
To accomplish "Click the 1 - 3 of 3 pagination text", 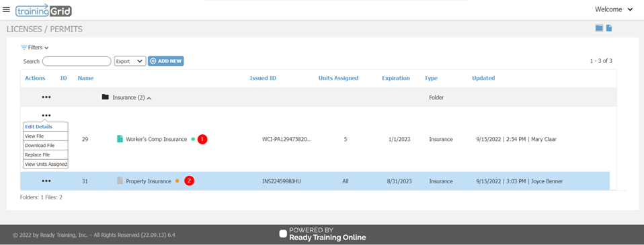I will coord(601,60).
